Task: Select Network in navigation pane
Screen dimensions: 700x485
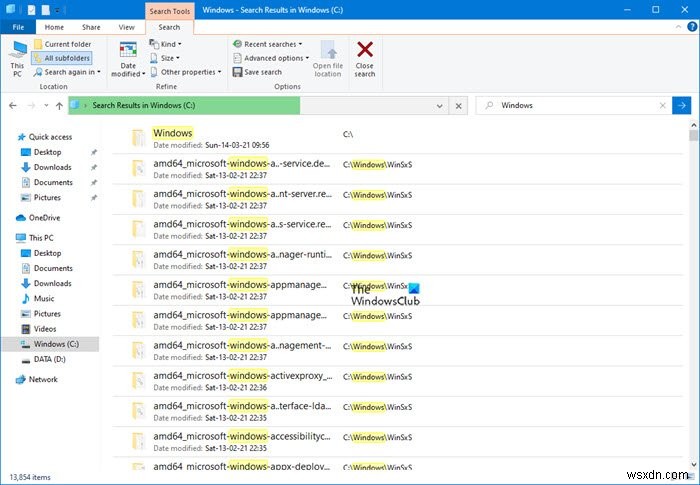Action: point(37,380)
